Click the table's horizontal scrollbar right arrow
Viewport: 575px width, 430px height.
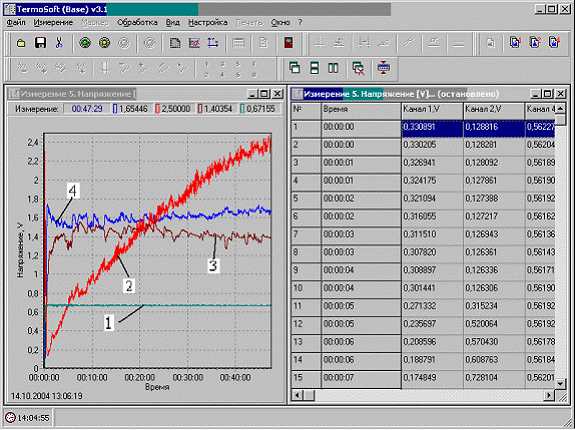coord(549,395)
